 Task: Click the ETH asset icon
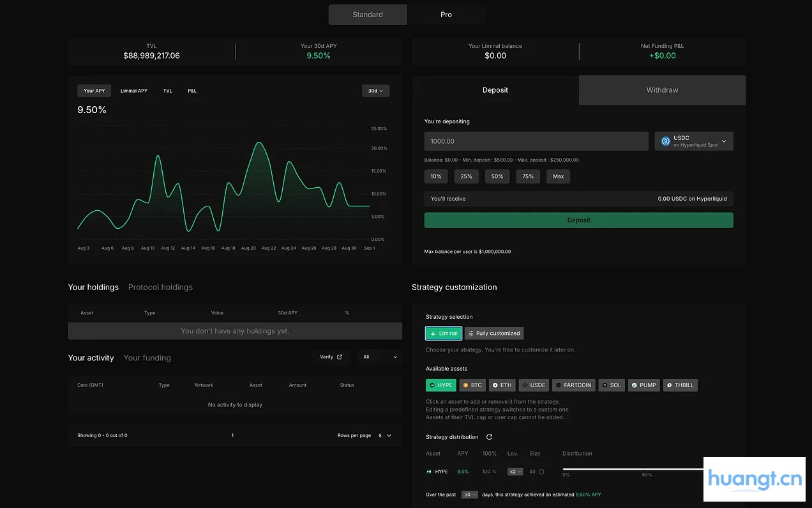pyautogui.click(x=495, y=385)
